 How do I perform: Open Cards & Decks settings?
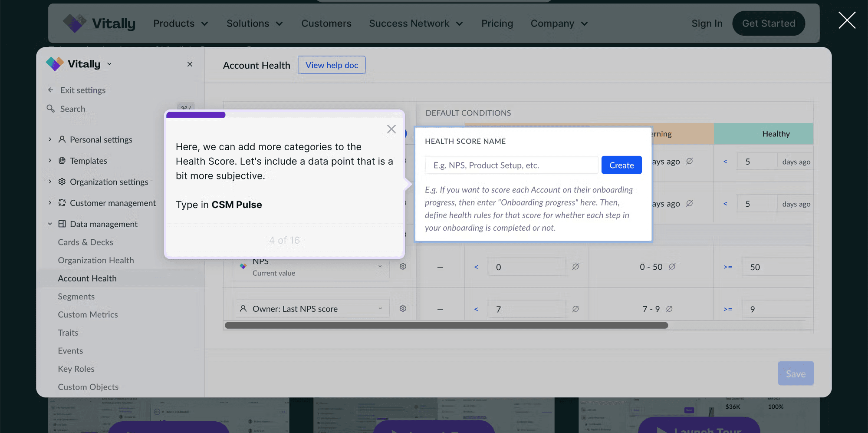point(85,242)
